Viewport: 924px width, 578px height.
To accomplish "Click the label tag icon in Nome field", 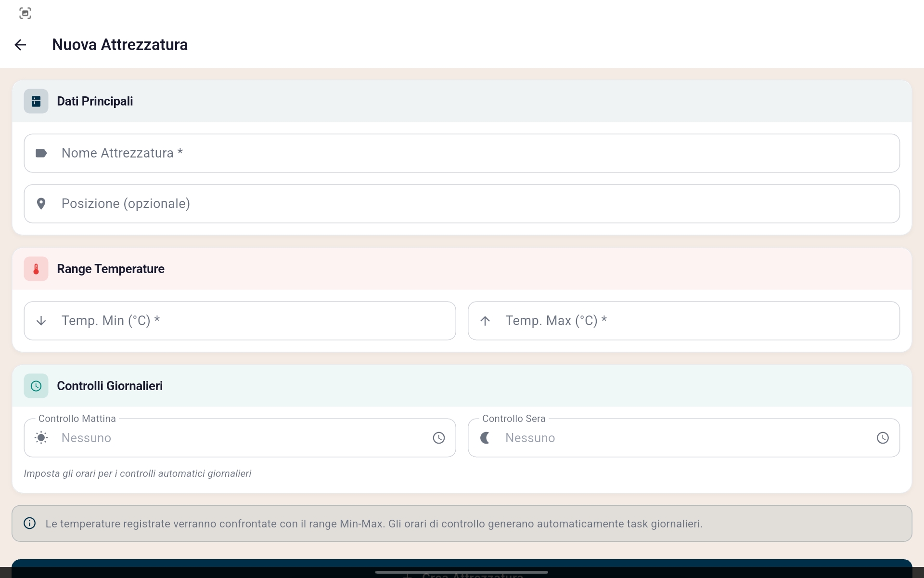I will (41, 153).
